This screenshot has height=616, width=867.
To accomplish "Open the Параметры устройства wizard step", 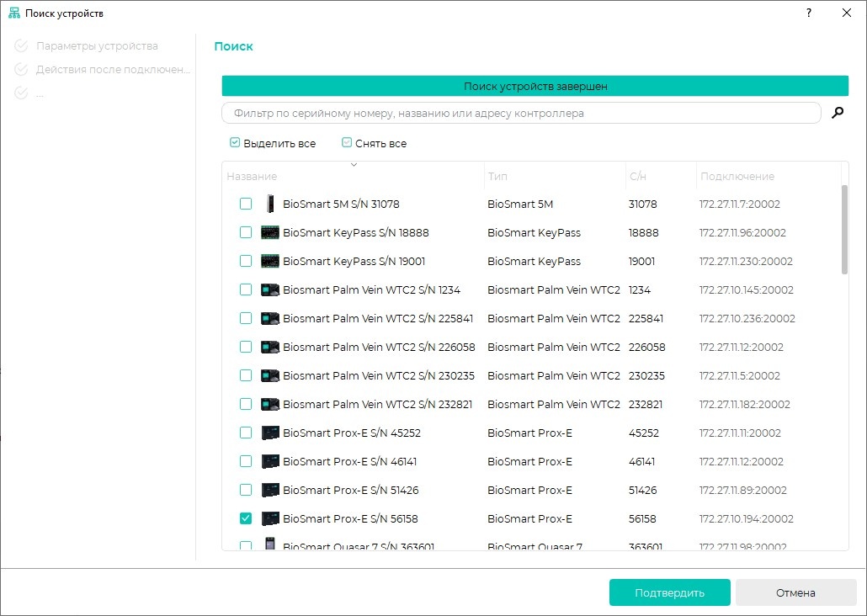I will coord(97,46).
